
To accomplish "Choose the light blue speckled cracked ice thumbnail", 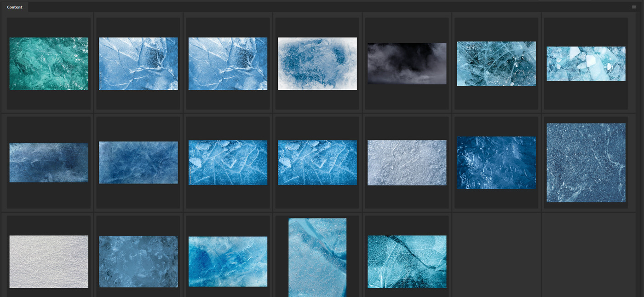I will tap(496, 64).
